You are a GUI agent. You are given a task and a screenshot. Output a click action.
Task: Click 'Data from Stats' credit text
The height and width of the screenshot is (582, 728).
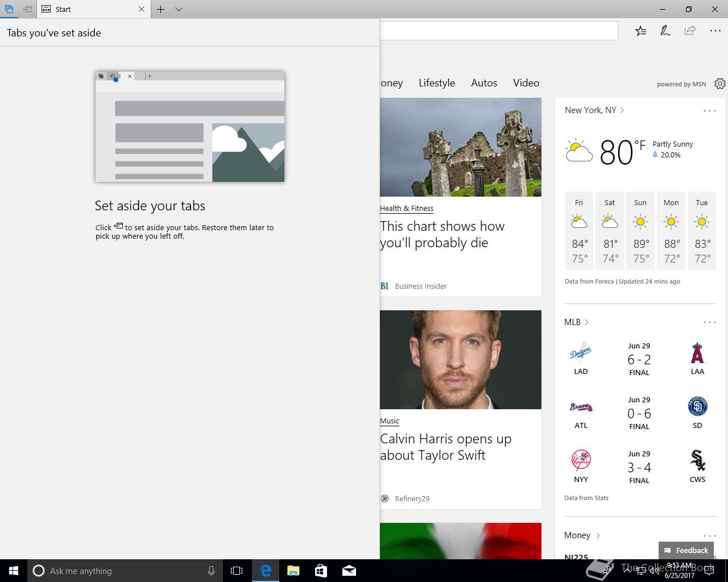586,498
